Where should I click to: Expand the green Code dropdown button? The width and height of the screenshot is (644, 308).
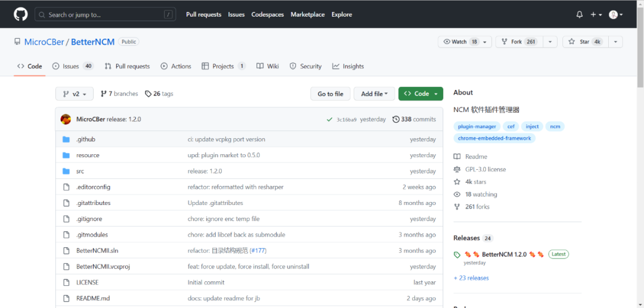(420, 94)
